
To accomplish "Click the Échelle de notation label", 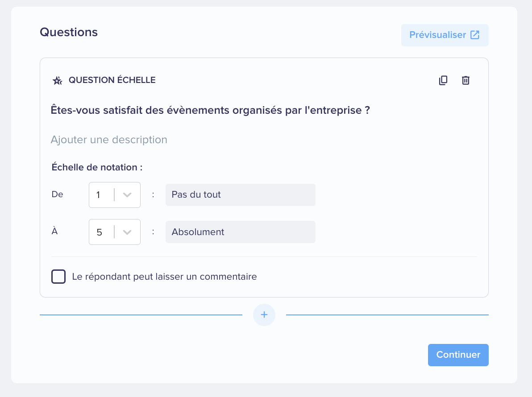I will point(97,167).
